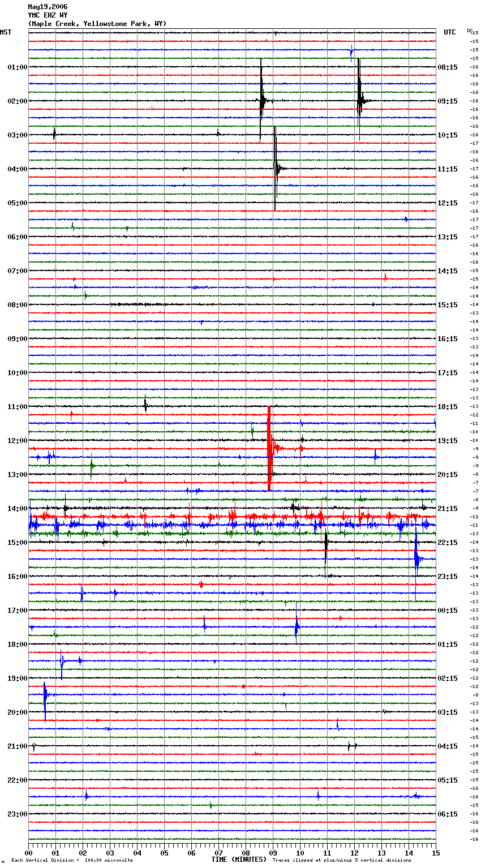Click the large clipped red event near 12:00
Viewport: 481px width, 868px height.
[269, 448]
